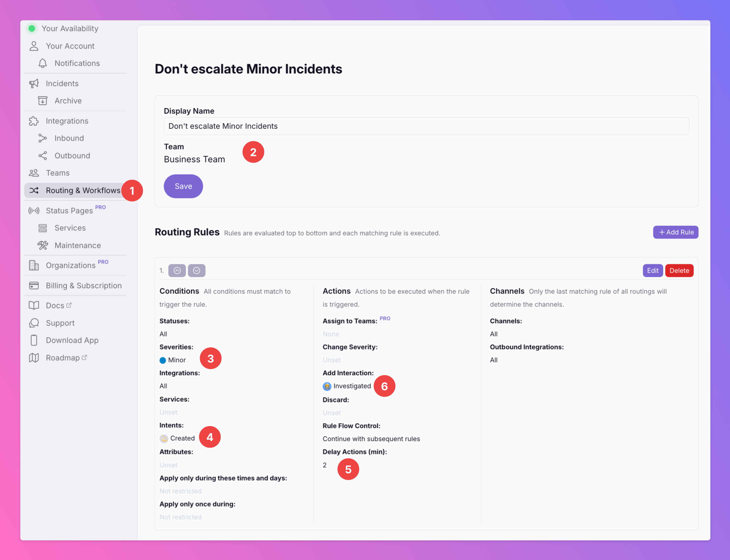Click the up arrow reorder icon for rule 1
730x560 pixels.
tap(177, 270)
